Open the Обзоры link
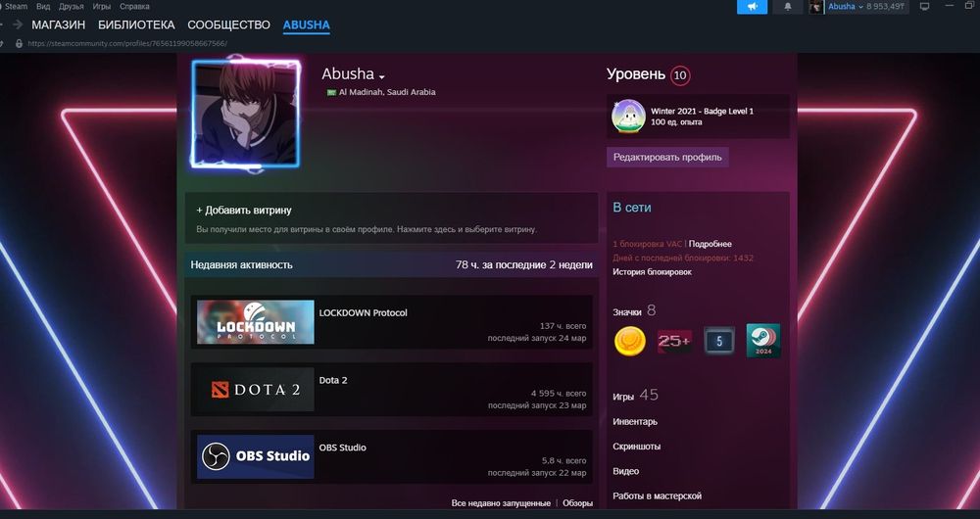This screenshot has height=519, width=980. pyautogui.click(x=577, y=503)
